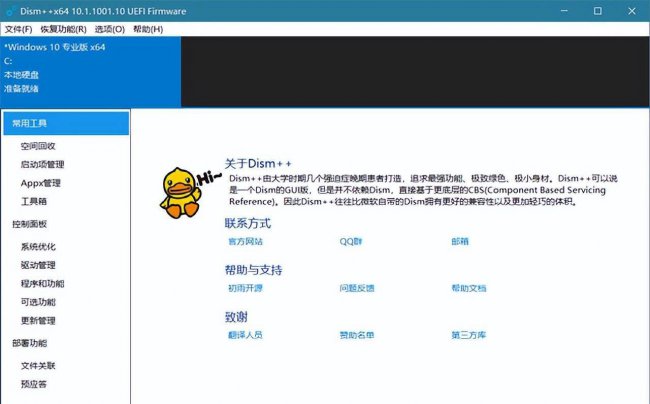
Task: Open 启动项管理 in the sidebar
Action: (43, 165)
